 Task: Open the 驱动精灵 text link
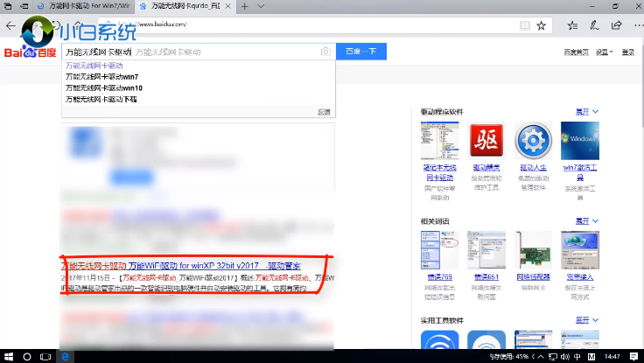(486, 168)
